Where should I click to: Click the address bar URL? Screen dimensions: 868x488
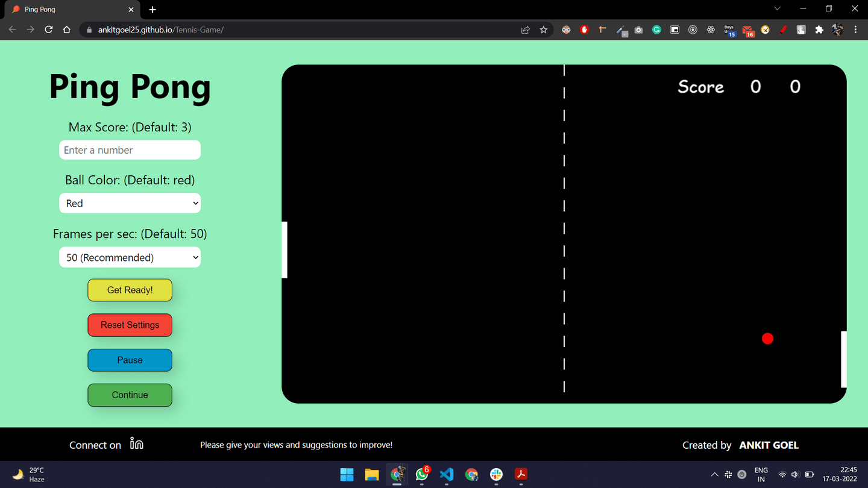(161, 30)
